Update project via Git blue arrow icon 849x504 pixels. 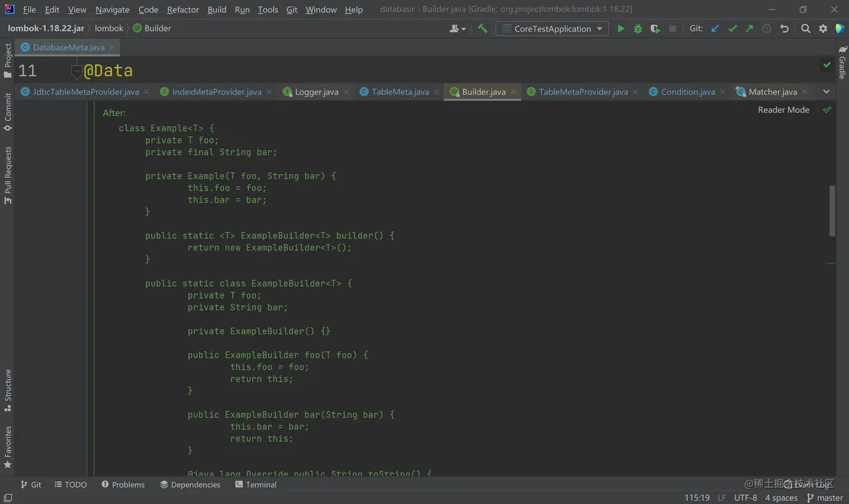[x=715, y=29]
